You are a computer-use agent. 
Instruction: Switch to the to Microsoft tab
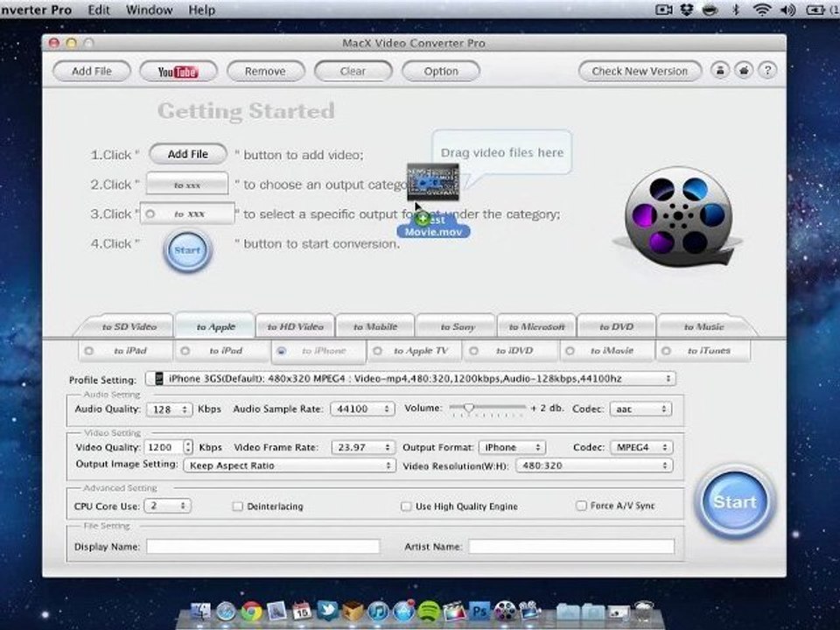click(x=536, y=326)
